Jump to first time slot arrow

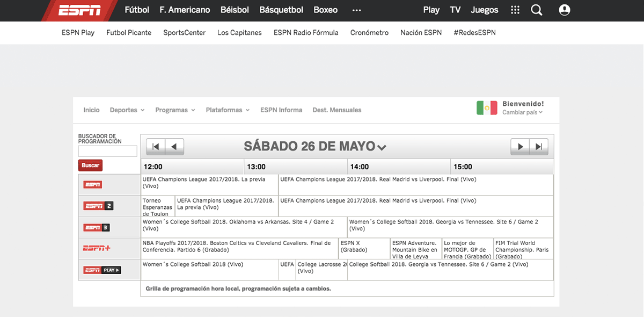pyautogui.click(x=155, y=146)
